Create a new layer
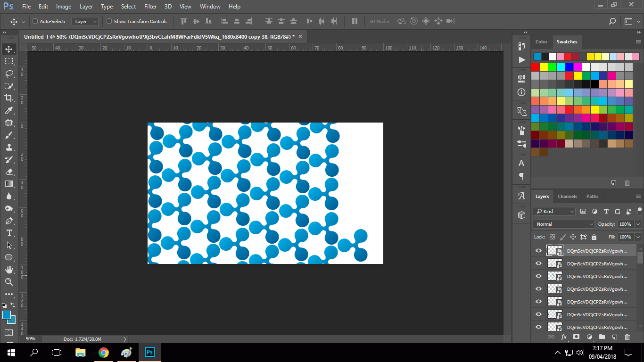 pos(614,337)
